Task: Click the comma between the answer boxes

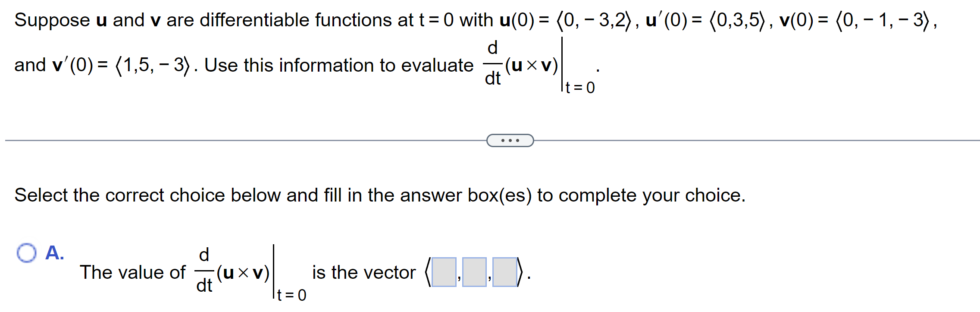Action: click(459, 278)
